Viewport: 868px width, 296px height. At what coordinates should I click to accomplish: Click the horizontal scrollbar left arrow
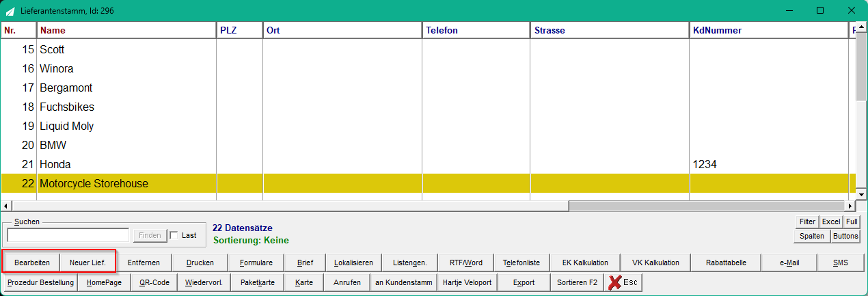[6, 206]
